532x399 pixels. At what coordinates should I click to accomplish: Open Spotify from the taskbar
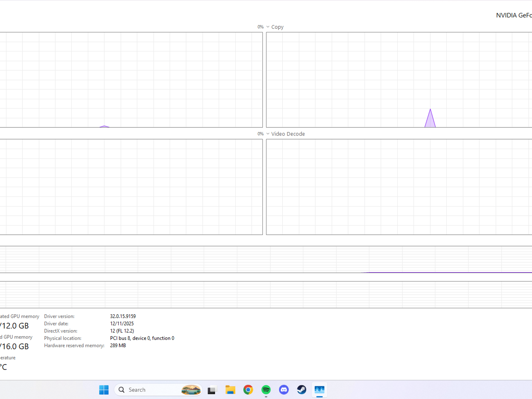[266, 390]
